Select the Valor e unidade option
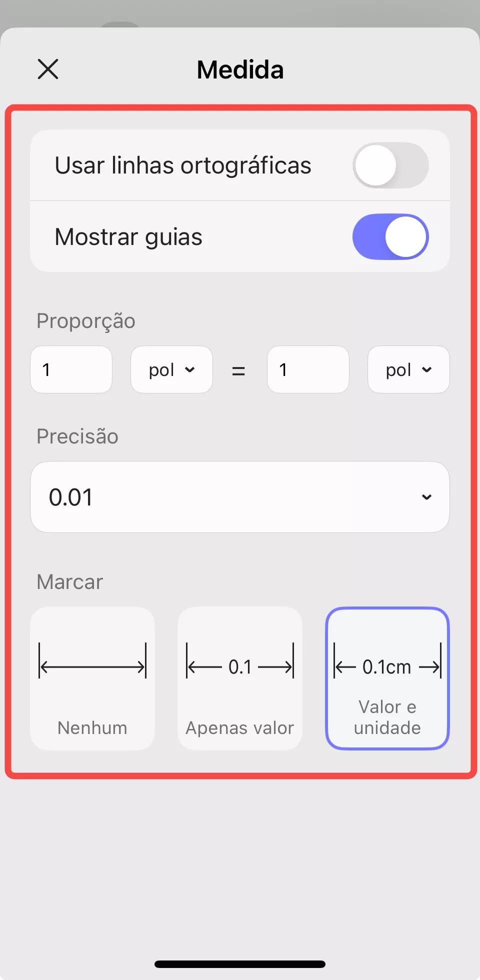 tap(387, 677)
